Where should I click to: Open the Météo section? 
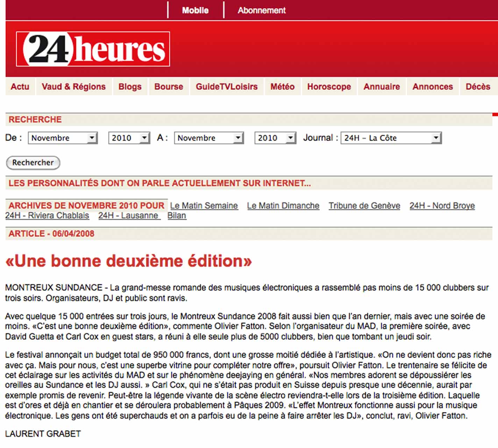point(282,87)
